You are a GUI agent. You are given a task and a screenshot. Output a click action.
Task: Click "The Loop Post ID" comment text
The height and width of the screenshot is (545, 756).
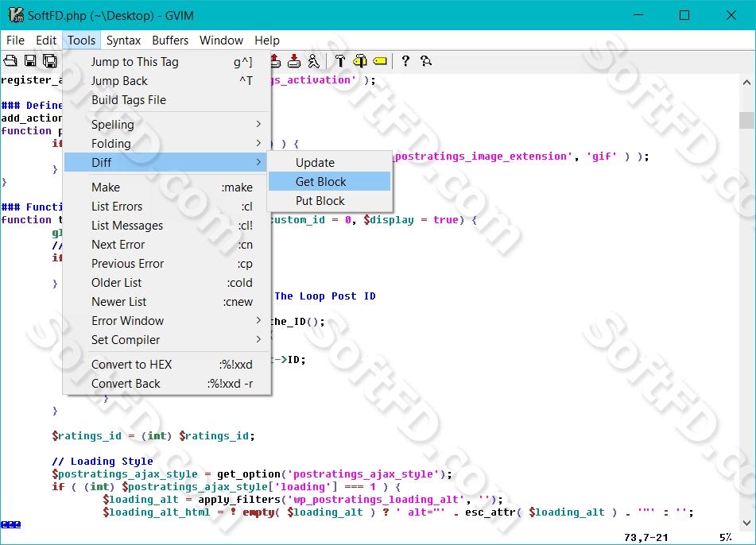pos(325,296)
